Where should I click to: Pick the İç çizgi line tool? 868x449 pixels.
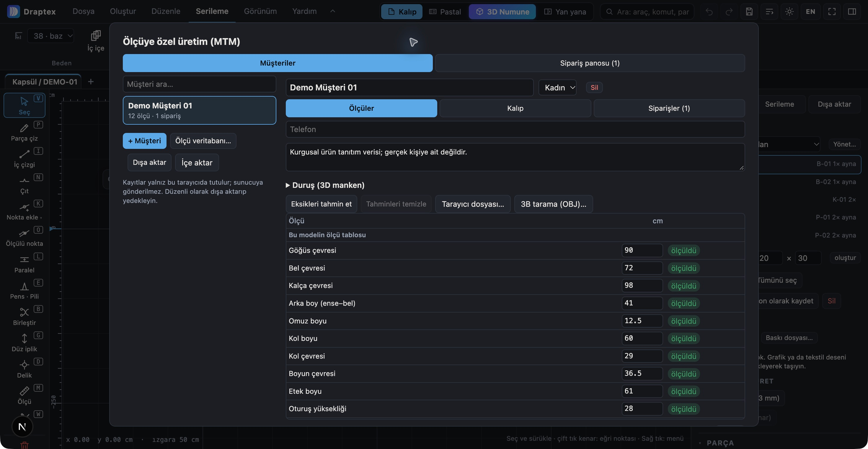point(24,158)
